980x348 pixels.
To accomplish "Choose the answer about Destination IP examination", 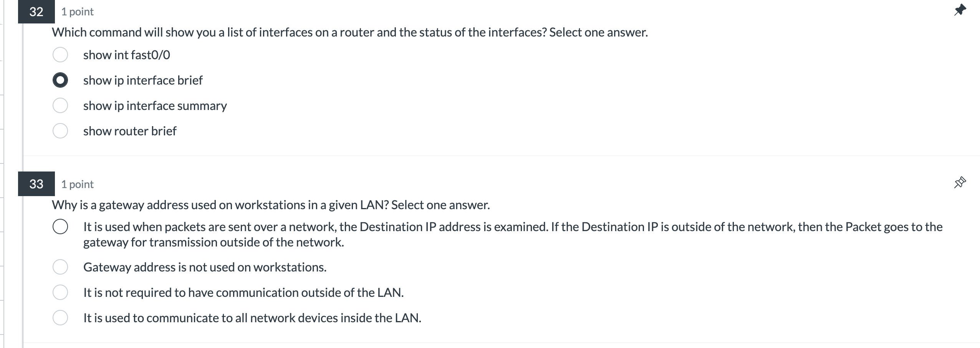I will click(61, 226).
